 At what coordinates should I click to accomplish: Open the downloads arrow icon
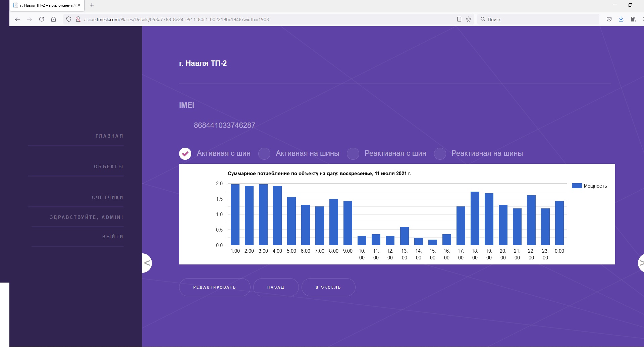621,19
